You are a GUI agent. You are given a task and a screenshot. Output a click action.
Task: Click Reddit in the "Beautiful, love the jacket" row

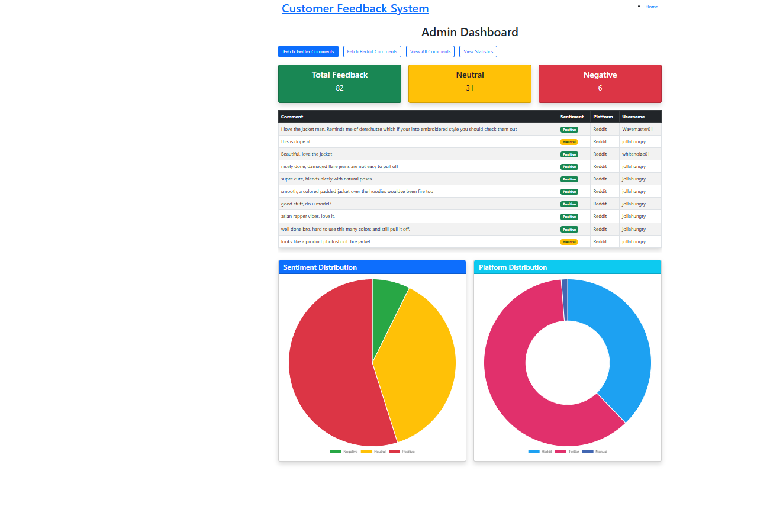click(x=600, y=154)
